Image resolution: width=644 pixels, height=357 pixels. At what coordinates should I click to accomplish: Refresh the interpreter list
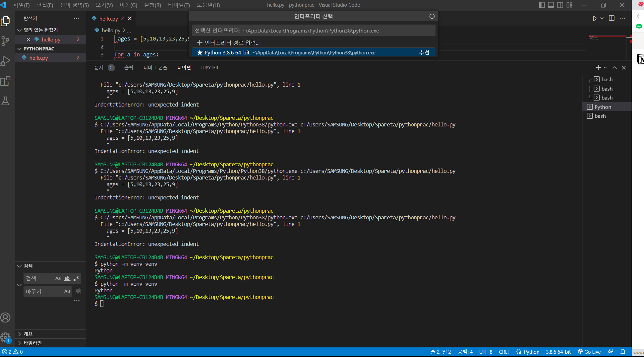coord(432,16)
